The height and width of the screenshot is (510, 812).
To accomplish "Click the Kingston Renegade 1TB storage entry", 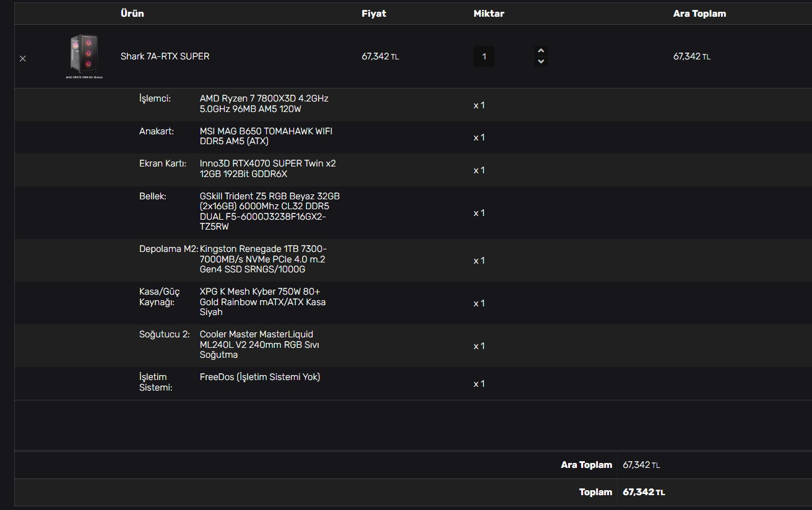I will (x=262, y=259).
